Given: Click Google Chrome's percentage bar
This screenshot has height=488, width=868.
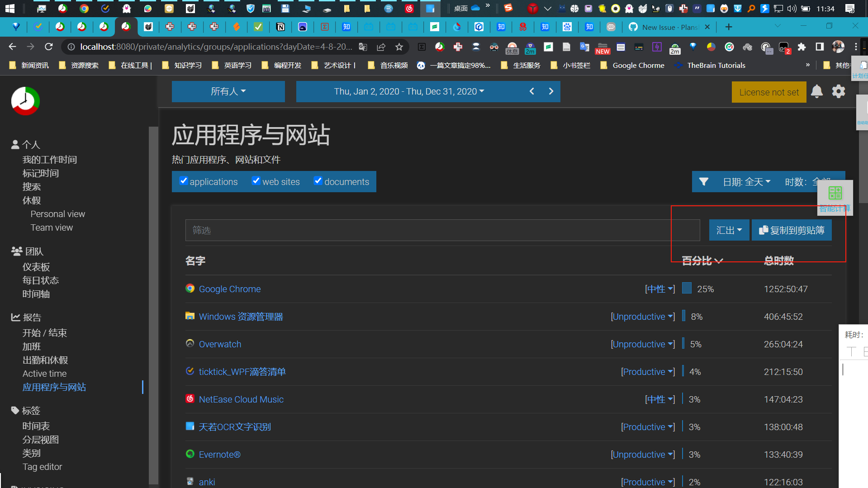Looking at the screenshot, I should [x=686, y=289].
